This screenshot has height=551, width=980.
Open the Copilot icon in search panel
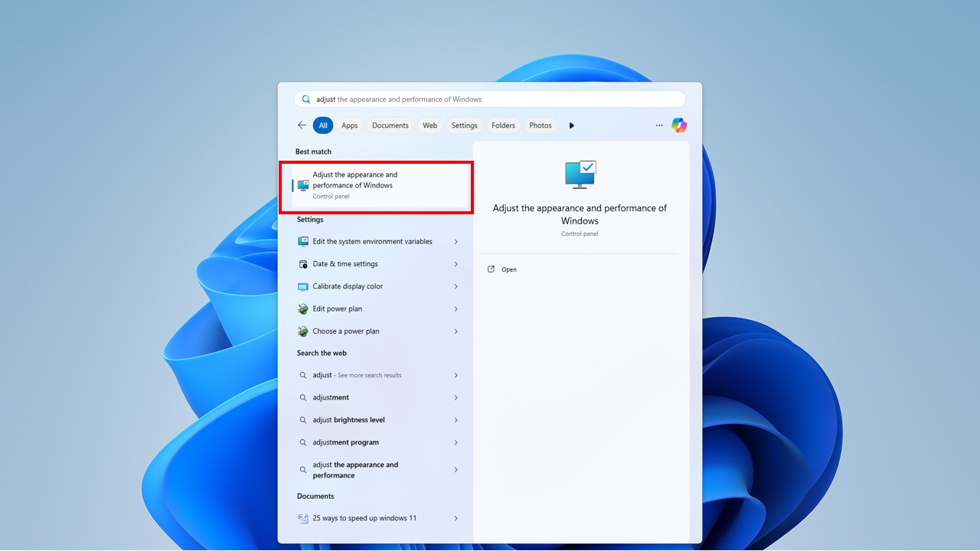pos(679,126)
